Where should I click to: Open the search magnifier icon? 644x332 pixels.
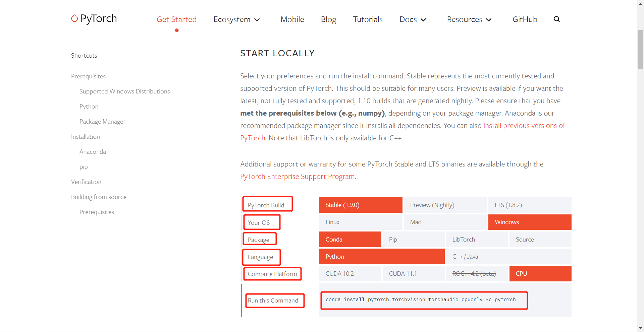(x=557, y=19)
